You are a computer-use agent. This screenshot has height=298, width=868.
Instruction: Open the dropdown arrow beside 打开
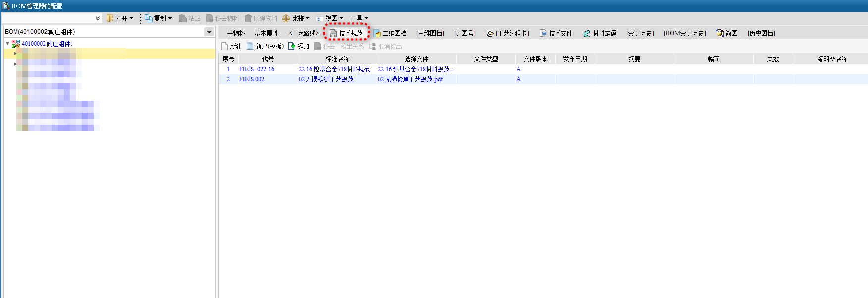131,18
